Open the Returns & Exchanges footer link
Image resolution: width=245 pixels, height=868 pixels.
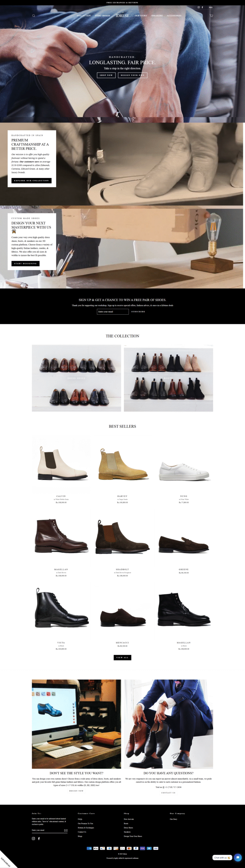86,828
